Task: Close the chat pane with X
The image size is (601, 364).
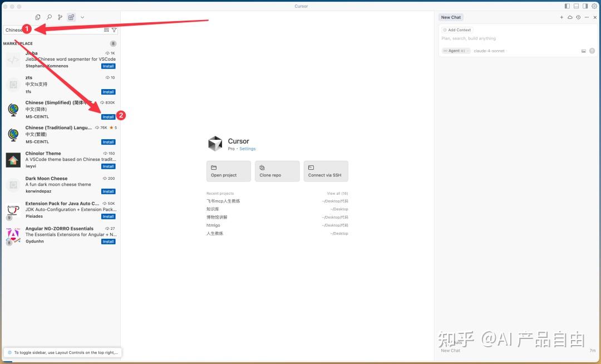Action: coord(595,17)
